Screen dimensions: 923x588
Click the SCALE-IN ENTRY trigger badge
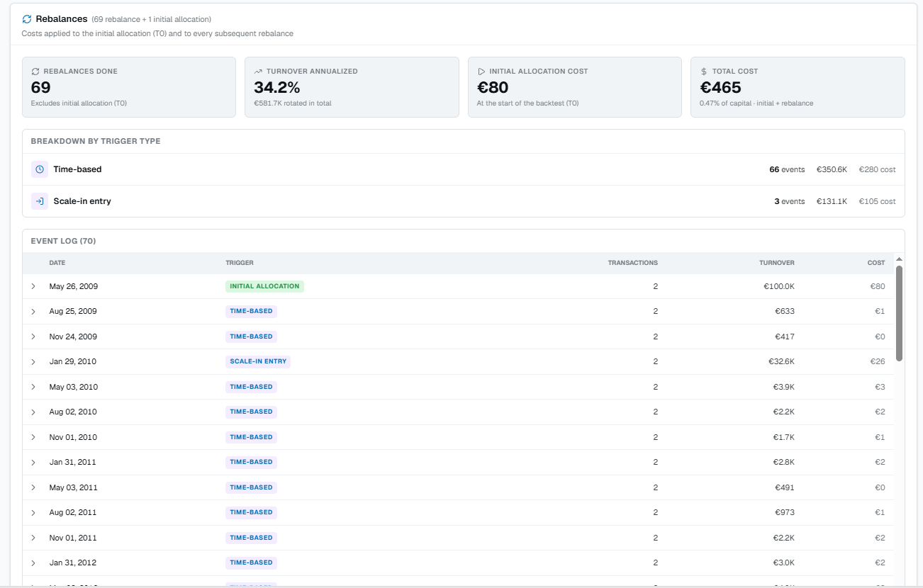coord(258,361)
